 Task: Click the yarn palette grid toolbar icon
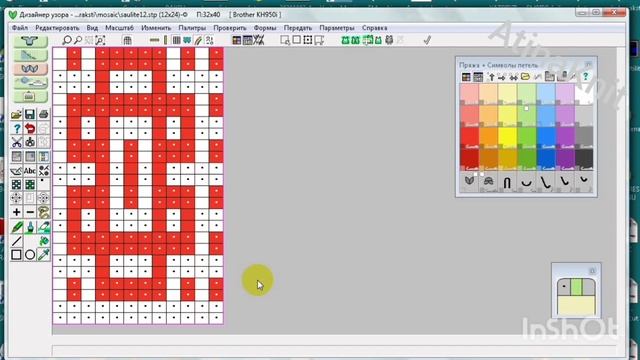(x=236, y=40)
